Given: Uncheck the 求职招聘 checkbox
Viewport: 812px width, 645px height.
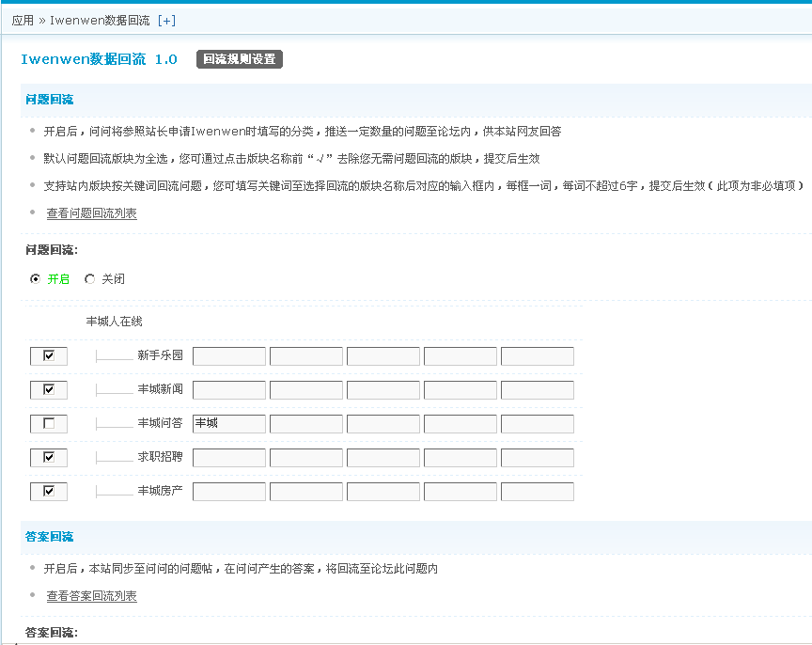Looking at the screenshot, I should tap(49, 458).
